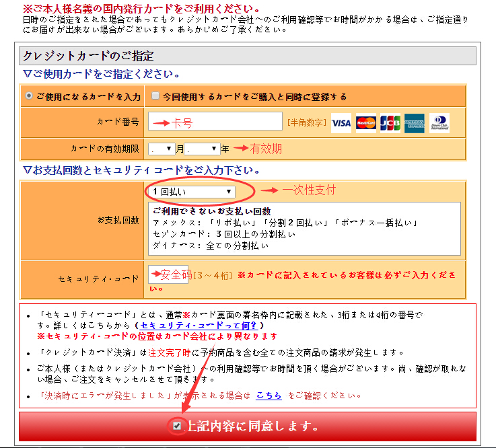This screenshot has width=496, height=448.
Task: Expand the 1回払い payment count dropdown
Action: pyautogui.click(x=192, y=192)
